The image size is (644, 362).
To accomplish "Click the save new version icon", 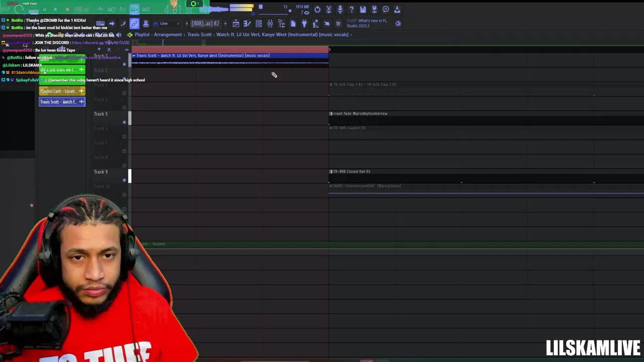I will click(x=374, y=9).
